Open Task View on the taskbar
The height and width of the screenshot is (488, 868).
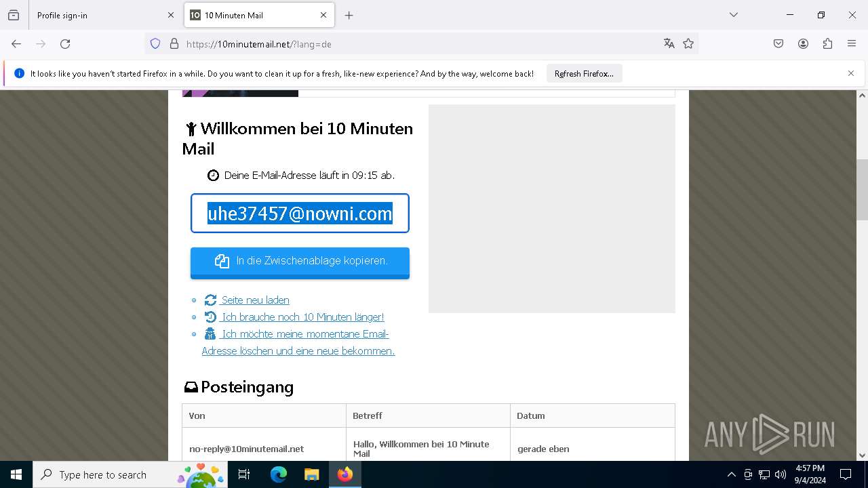point(244,474)
